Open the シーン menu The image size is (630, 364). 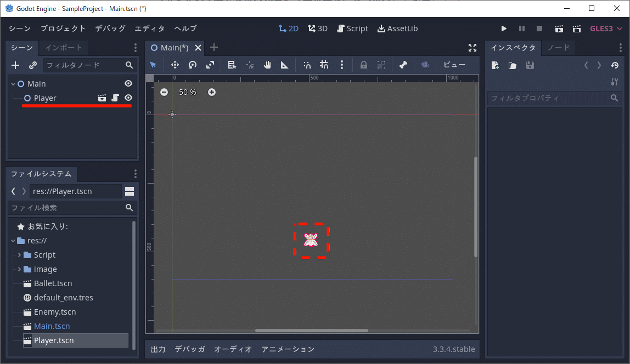tap(20, 29)
